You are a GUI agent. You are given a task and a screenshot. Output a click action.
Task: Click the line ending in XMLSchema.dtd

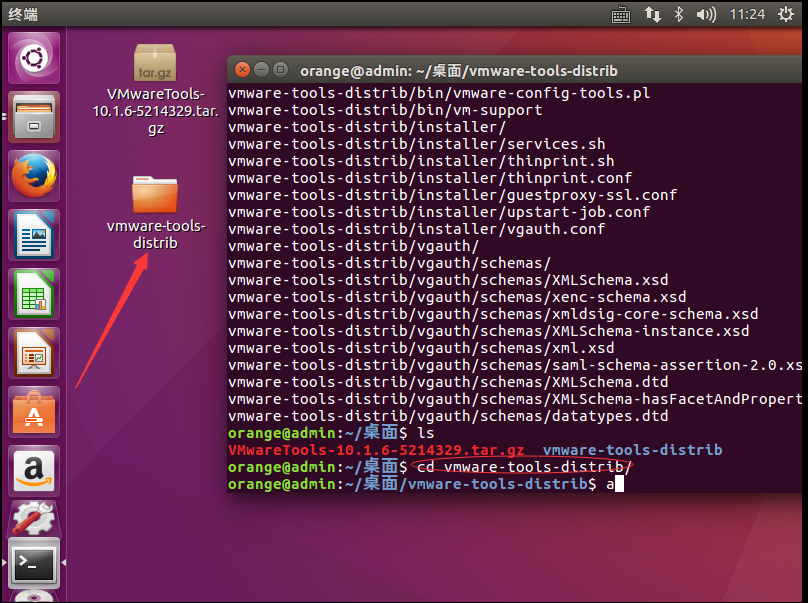pyautogui.click(x=448, y=382)
